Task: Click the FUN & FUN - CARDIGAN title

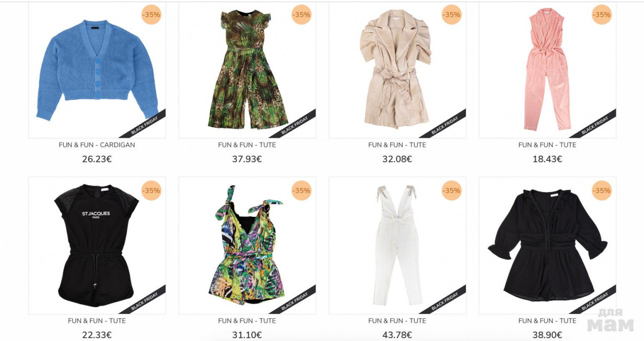Action: click(97, 145)
